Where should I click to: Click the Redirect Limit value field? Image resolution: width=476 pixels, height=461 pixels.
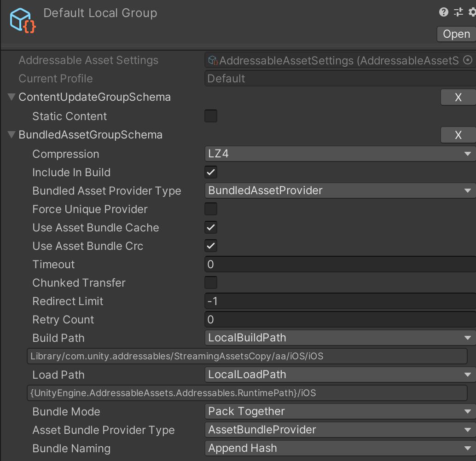pyautogui.click(x=340, y=301)
